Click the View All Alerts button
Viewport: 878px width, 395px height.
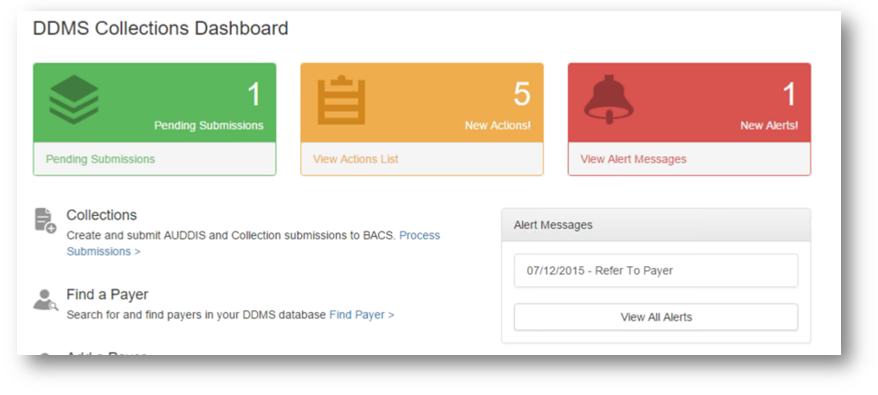[656, 317]
